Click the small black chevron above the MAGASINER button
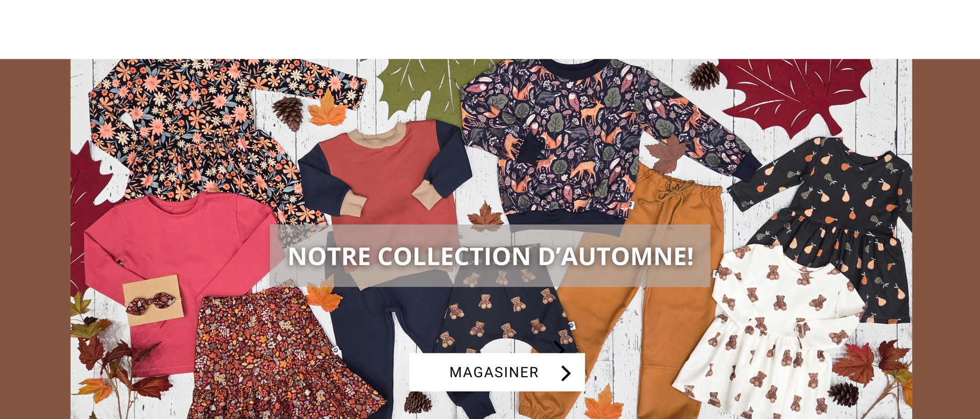This screenshot has width=980, height=419. 559,347
